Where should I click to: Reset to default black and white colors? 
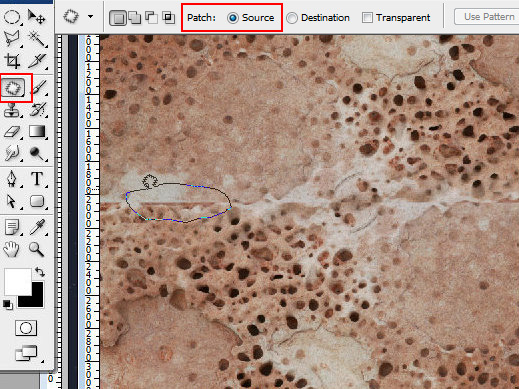click(x=8, y=304)
